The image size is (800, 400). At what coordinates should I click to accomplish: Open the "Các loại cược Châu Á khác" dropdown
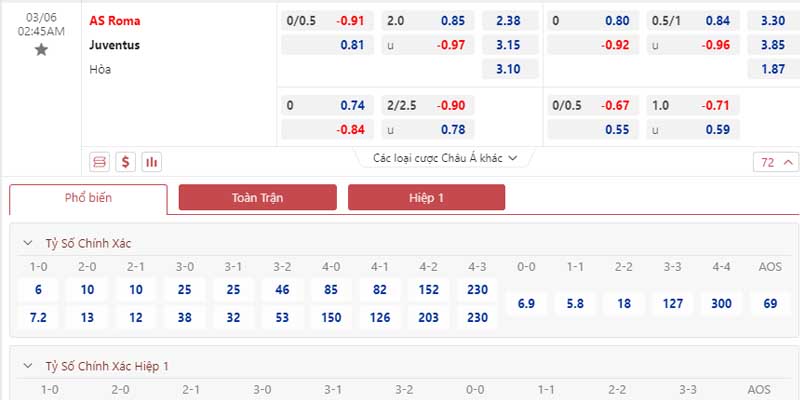[444, 158]
